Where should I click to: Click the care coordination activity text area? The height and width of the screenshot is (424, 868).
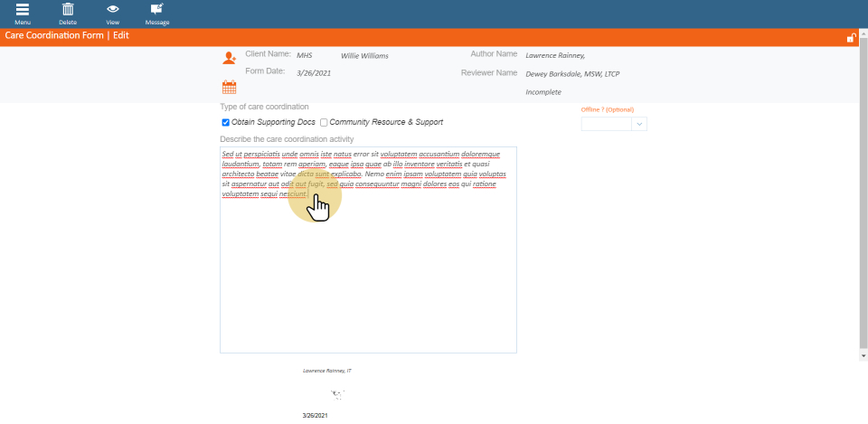[368, 271]
